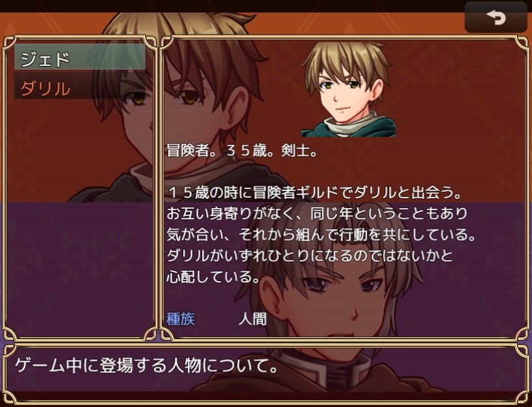
Task: Click the line ダリルがいずれひとりになるのではないかと
Action: click(310, 256)
